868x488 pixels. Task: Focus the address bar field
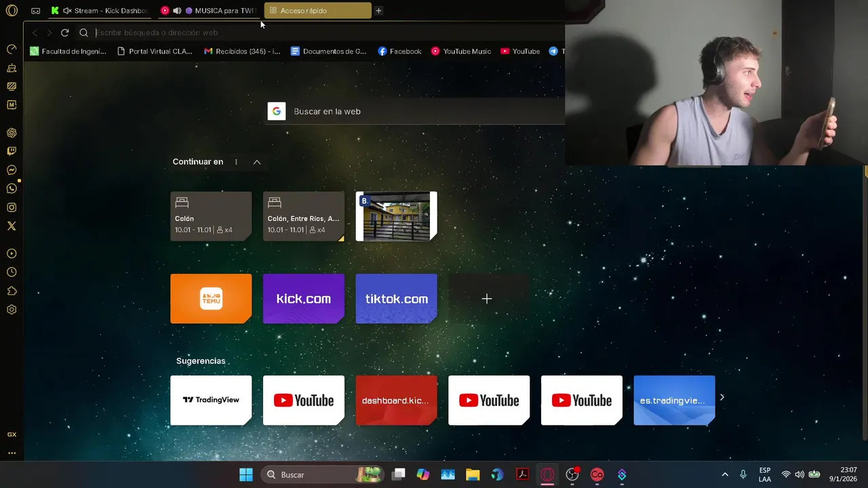(x=325, y=33)
